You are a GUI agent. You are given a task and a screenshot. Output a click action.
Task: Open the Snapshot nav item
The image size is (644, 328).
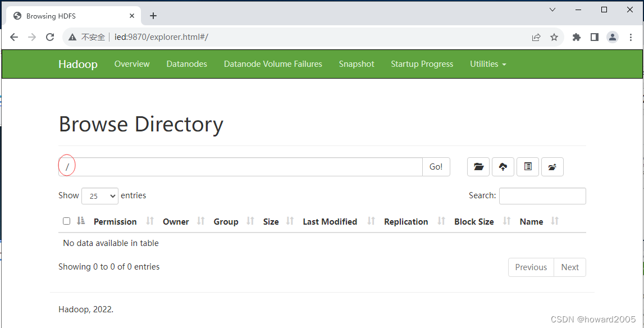point(357,64)
